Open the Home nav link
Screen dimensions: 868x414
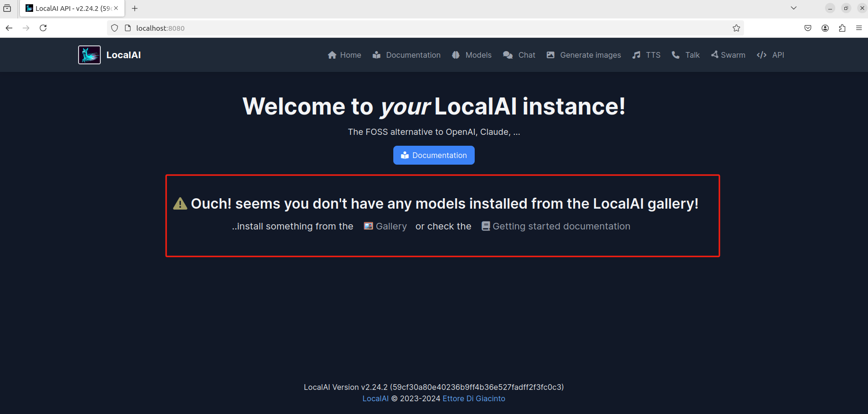pos(345,55)
